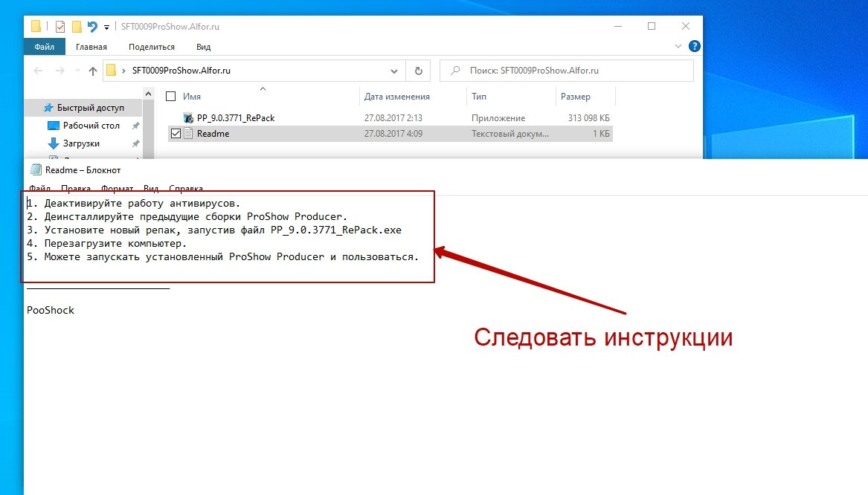Click the PP_9.0.3771_RePack file icon
The height and width of the screenshot is (495, 868).
tap(188, 118)
